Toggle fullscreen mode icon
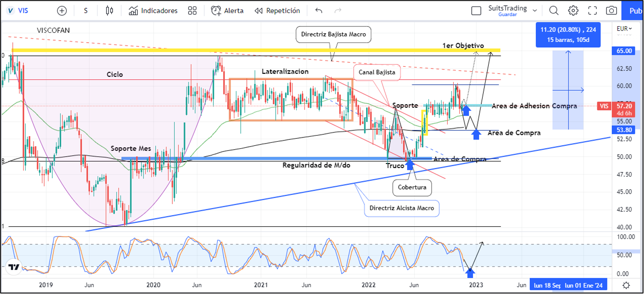The width and height of the screenshot is (644, 294). [x=593, y=10]
